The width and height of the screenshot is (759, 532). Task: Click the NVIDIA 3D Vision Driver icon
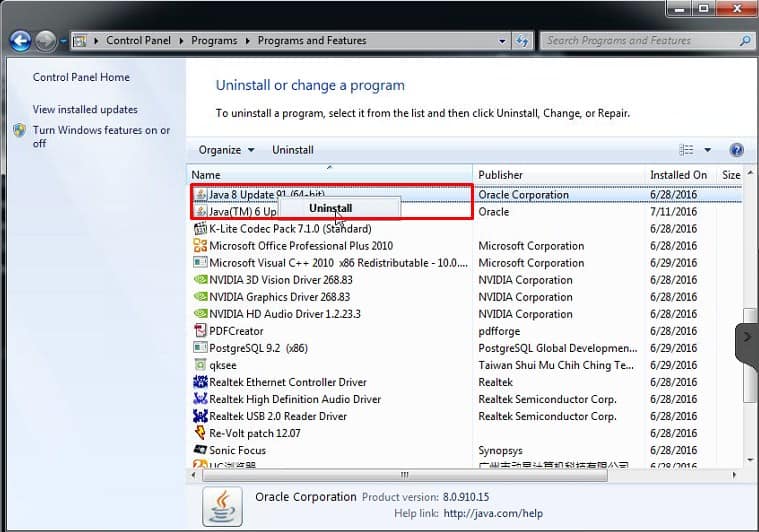pyautogui.click(x=200, y=279)
